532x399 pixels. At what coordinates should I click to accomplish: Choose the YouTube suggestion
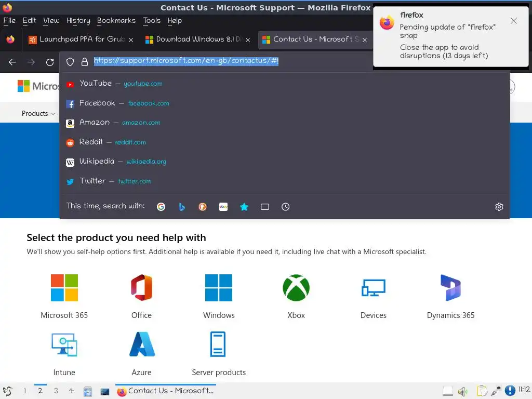[284, 84]
